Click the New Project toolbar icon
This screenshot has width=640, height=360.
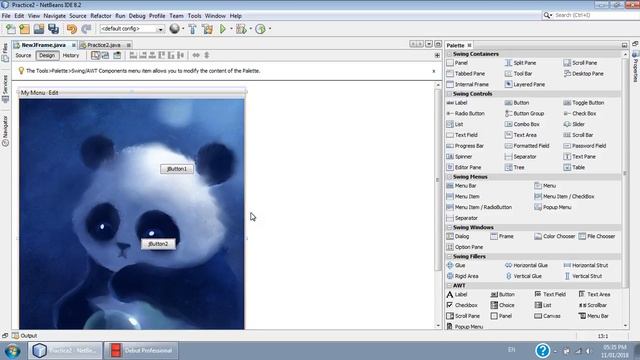pyautogui.click(x=24, y=29)
